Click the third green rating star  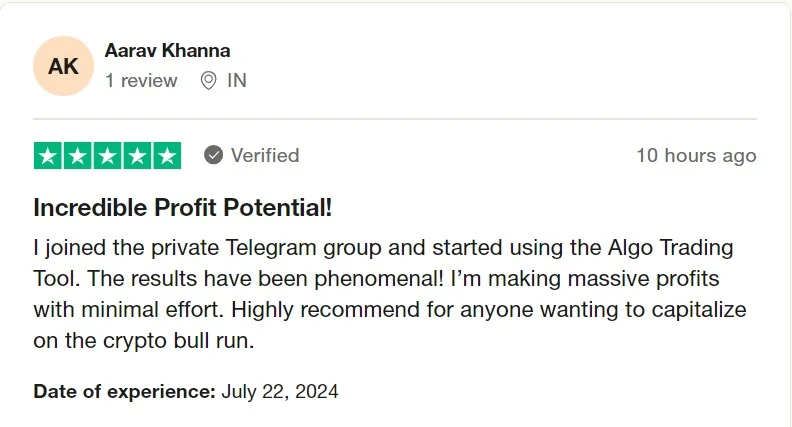point(108,156)
